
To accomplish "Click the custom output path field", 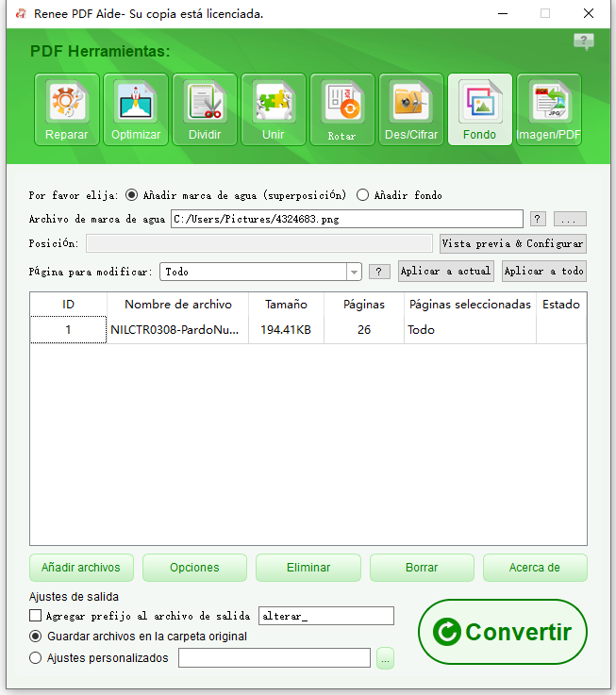I will 275,658.
